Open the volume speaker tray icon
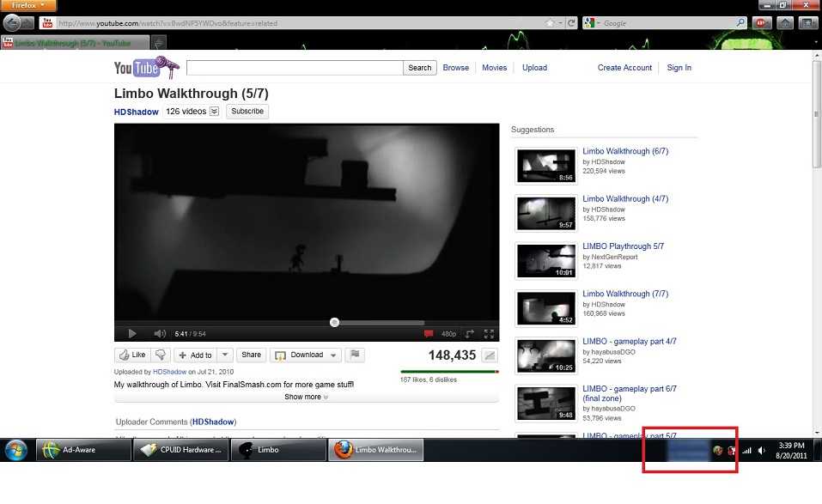 pos(762,450)
